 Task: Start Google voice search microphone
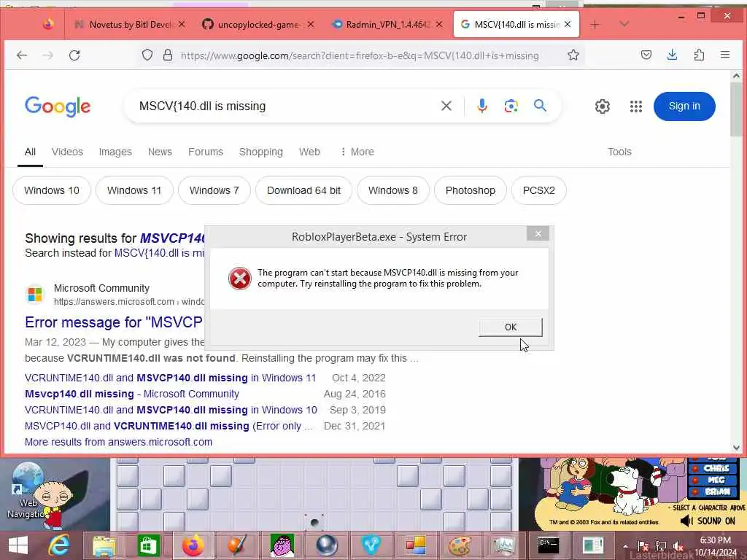click(x=481, y=106)
